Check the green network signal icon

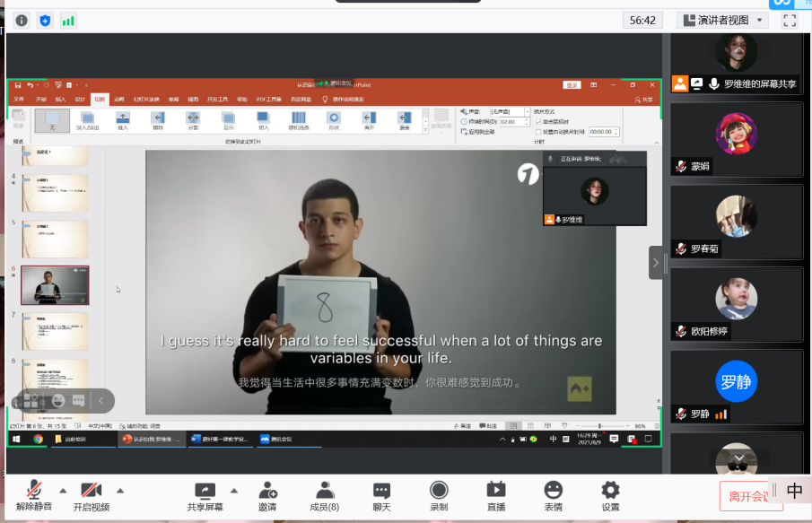[68, 20]
